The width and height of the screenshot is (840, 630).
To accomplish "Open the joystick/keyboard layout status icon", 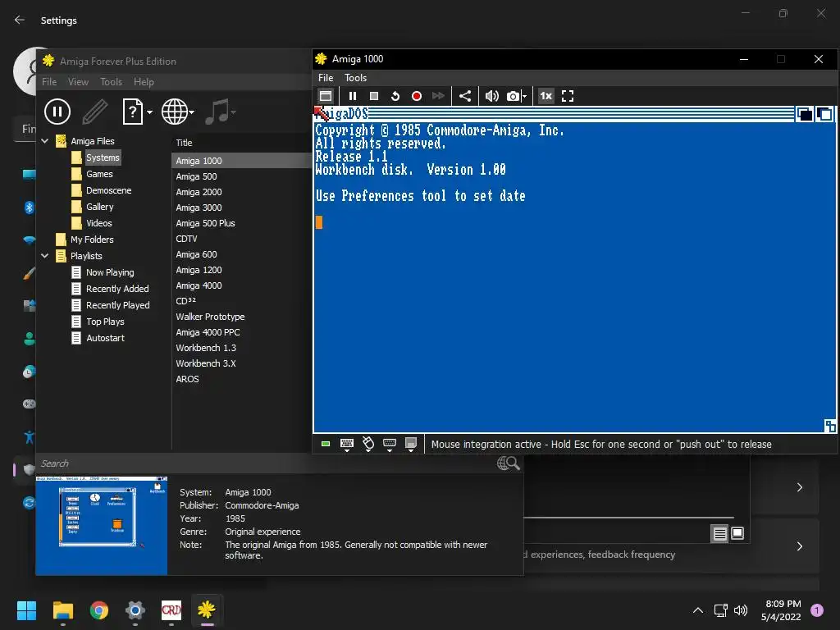I will pos(390,444).
